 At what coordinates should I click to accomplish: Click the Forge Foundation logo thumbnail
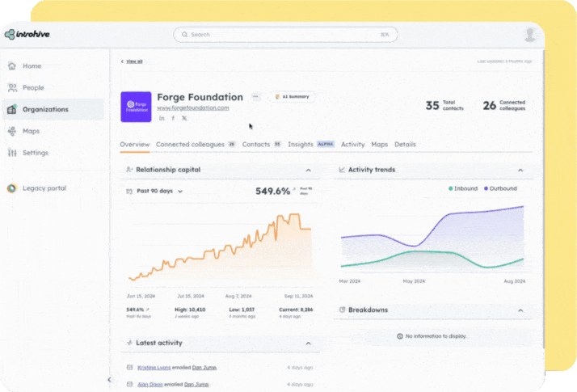136,107
